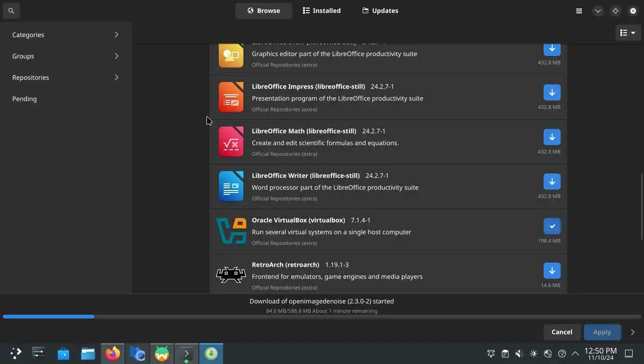Open the sliders settings icon in taskbar

pyautogui.click(x=39, y=353)
